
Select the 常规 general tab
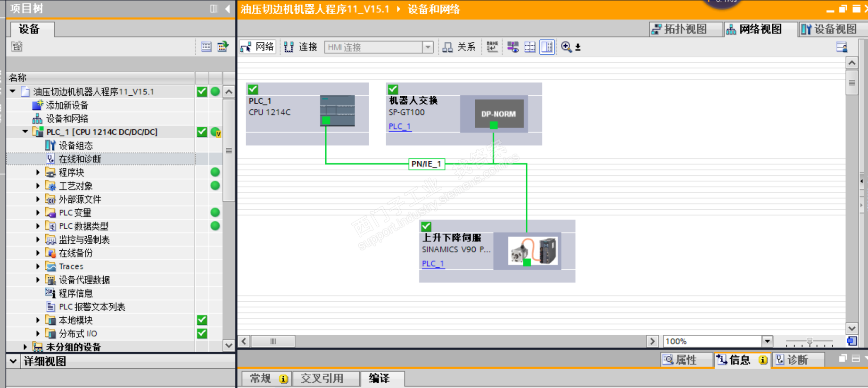(266, 379)
